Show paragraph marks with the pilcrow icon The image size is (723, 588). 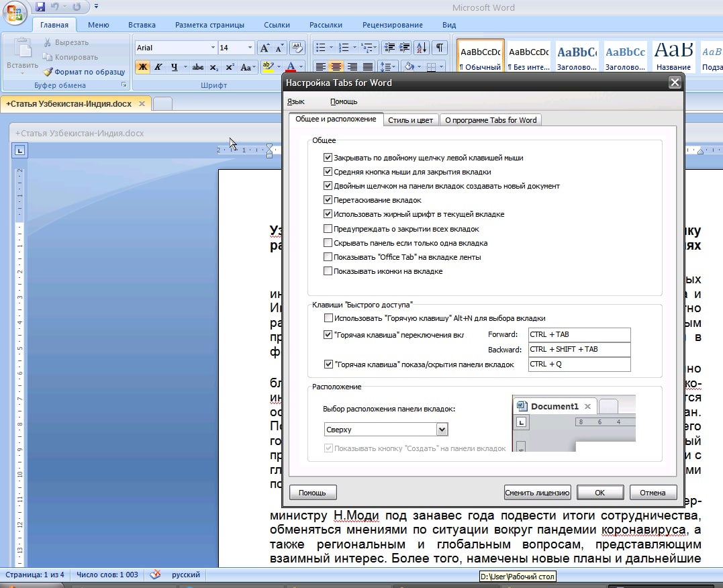click(x=439, y=48)
